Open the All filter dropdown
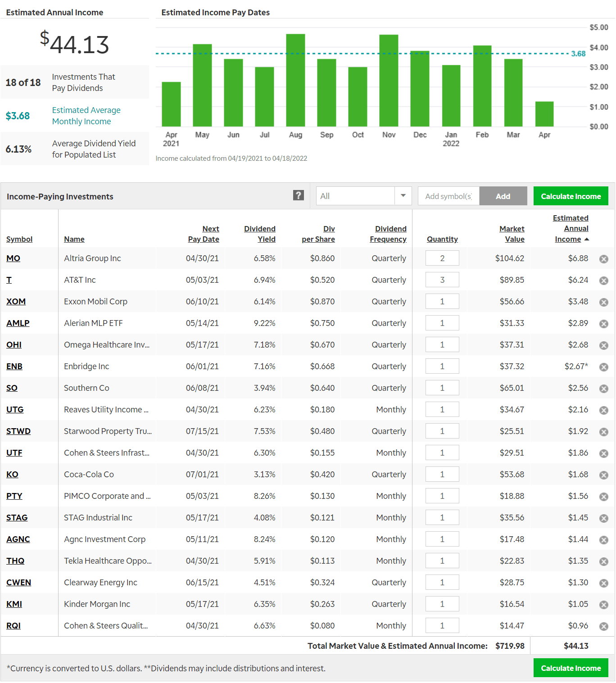 click(364, 196)
